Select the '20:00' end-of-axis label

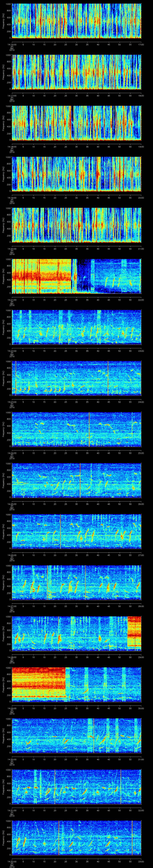click(x=141, y=197)
